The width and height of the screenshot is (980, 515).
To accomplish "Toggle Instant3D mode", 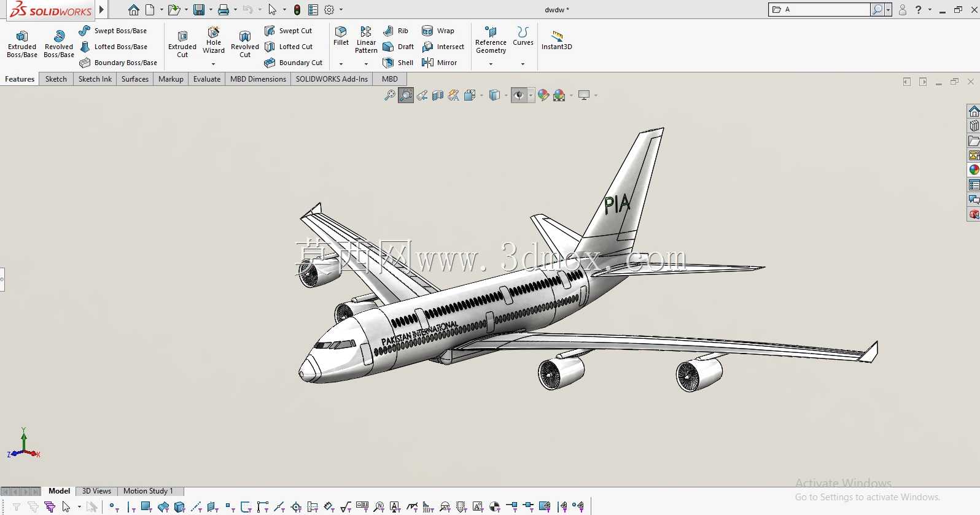I will click(556, 40).
